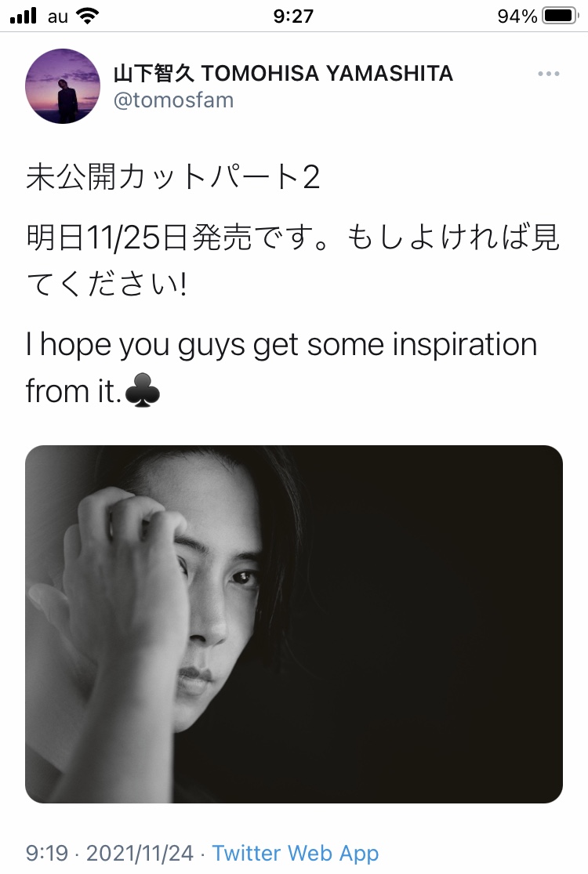
Task: Tap the cellular signal bars icon
Action: click(23, 16)
